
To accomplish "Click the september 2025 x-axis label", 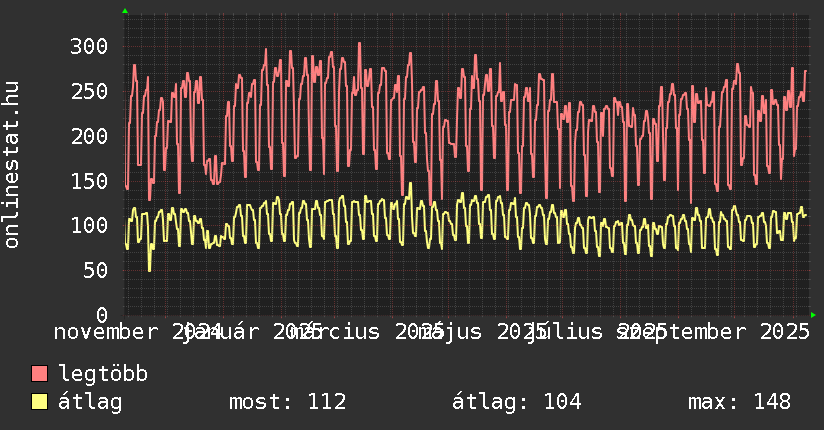I will pyautogui.click(x=714, y=332).
